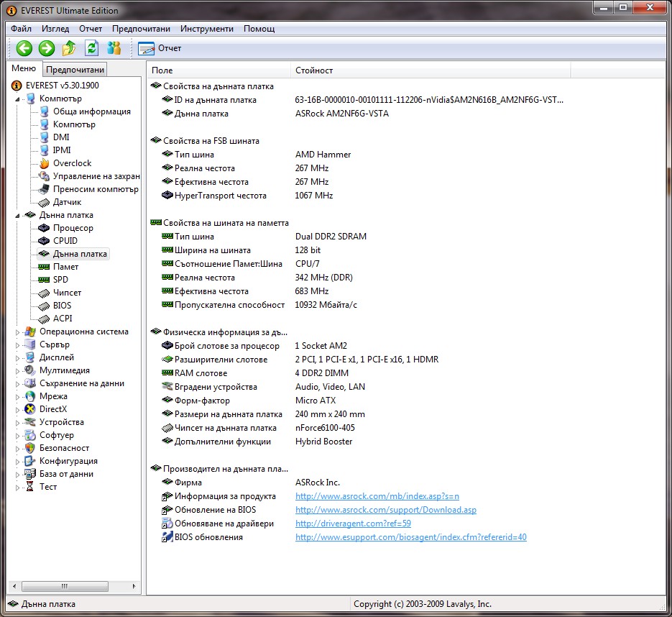Screen dimensions: 672x617
Task: Open the Файл menu
Action: click(x=21, y=29)
